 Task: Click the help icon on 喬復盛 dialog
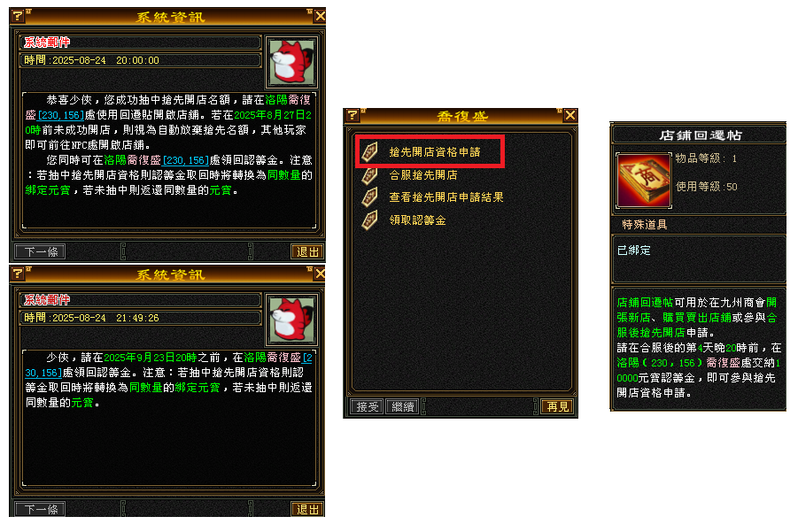click(353, 115)
